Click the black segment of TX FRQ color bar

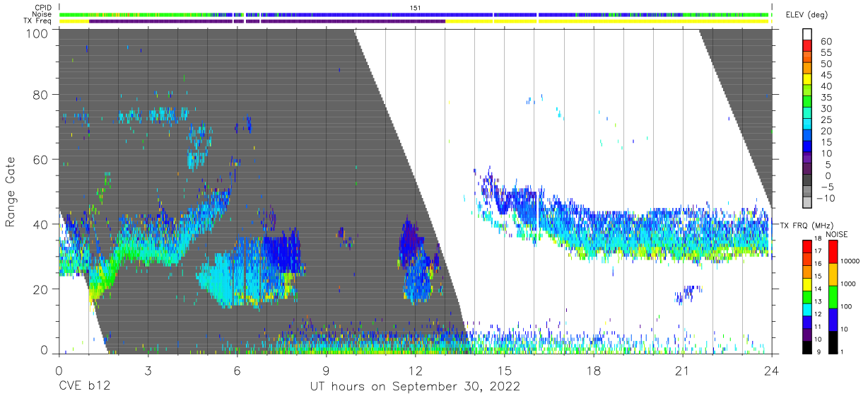point(808,347)
